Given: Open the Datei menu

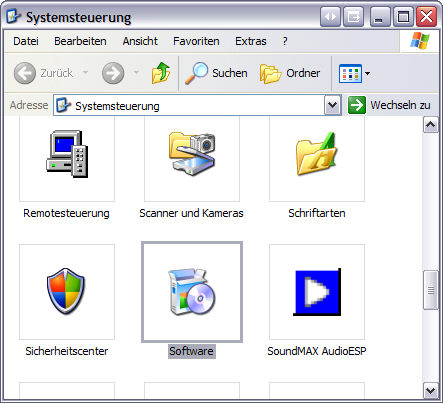Looking at the screenshot, I should pos(26,41).
